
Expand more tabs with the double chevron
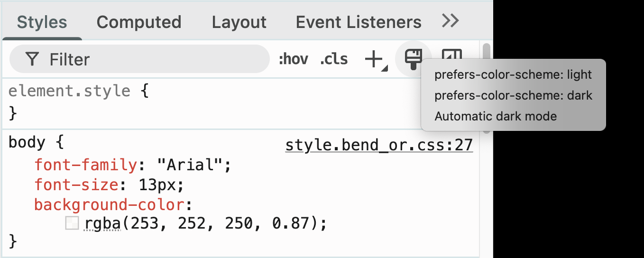tap(450, 20)
